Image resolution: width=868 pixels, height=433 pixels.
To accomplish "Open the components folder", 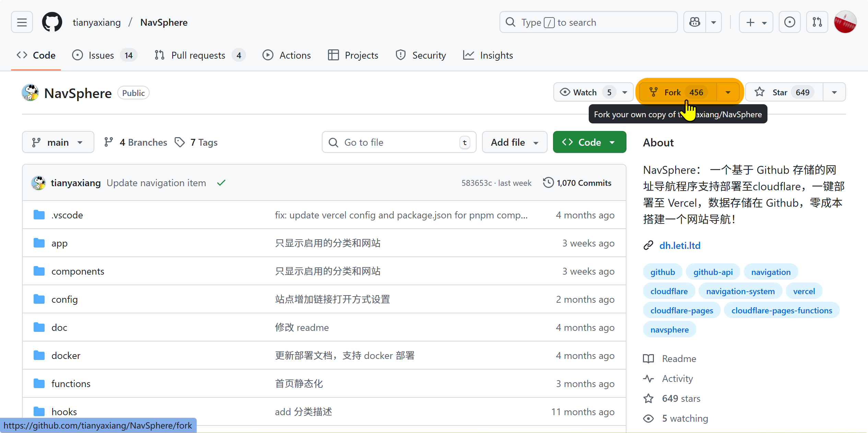I will pos(78,271).
